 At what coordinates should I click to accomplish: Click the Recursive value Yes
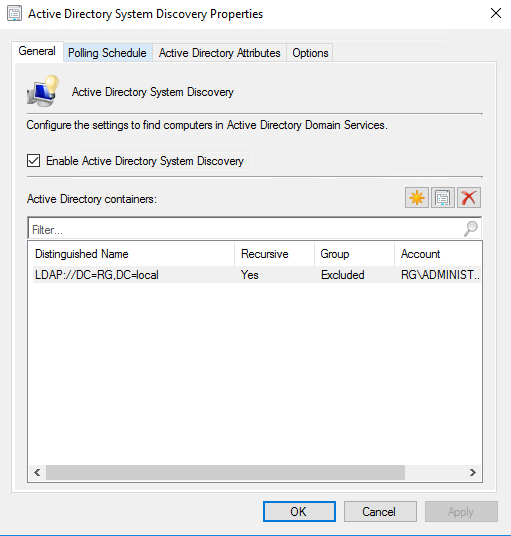click(x=250, y=275)
